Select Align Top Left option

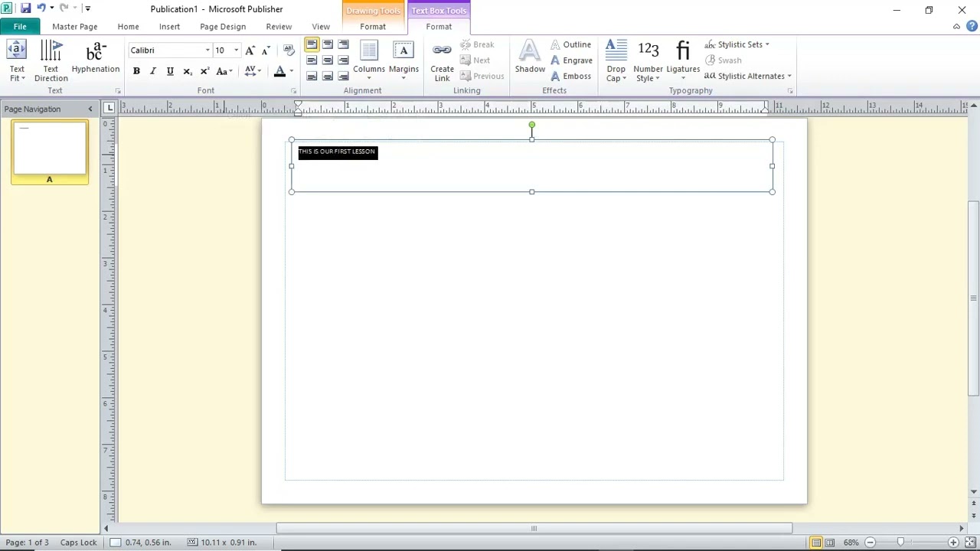[x=312, y=44]
